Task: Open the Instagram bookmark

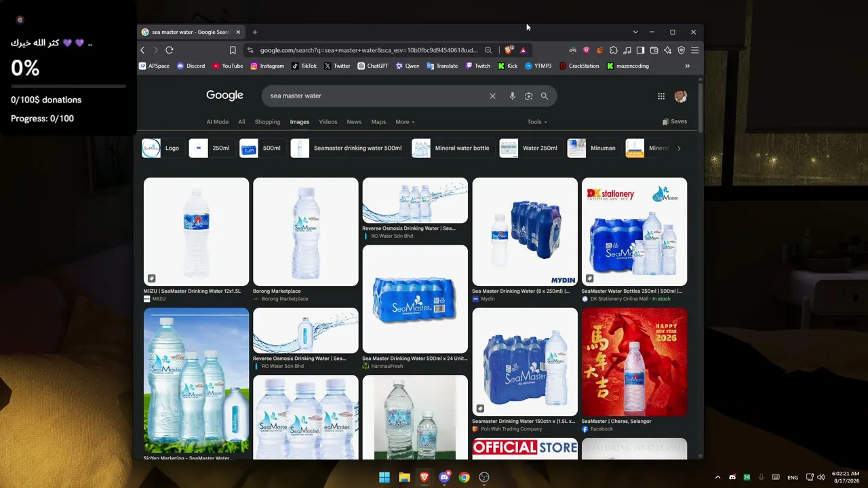Action: tap(267, 66)
